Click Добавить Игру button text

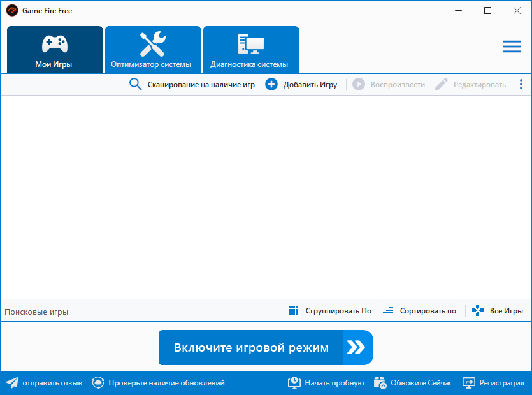tap(310, 85)
